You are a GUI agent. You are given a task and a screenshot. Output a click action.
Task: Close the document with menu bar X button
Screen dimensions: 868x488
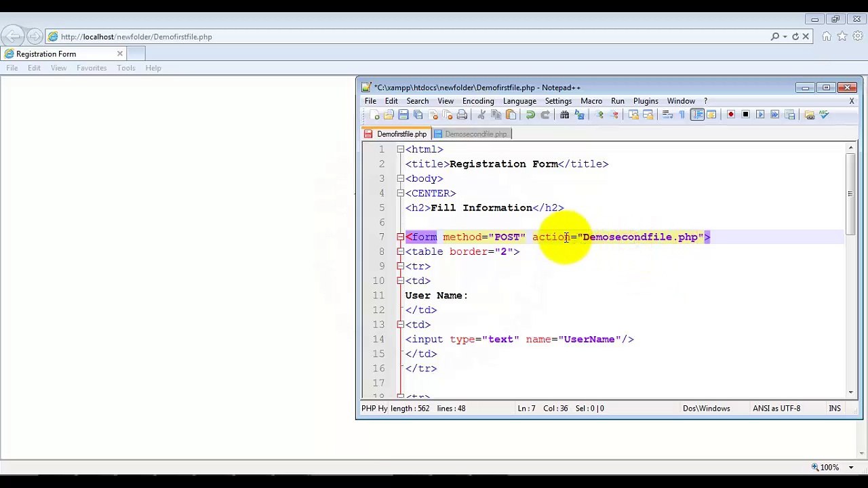pos(852,101)
